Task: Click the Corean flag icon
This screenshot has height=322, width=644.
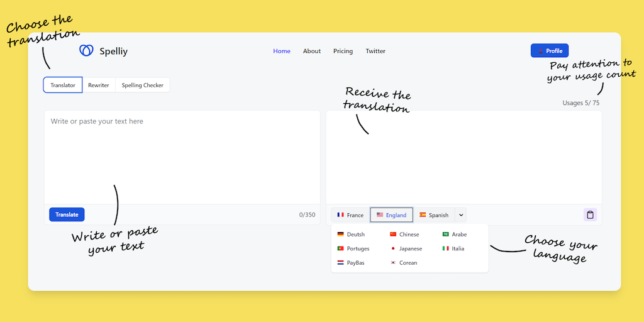Action: 393,262
